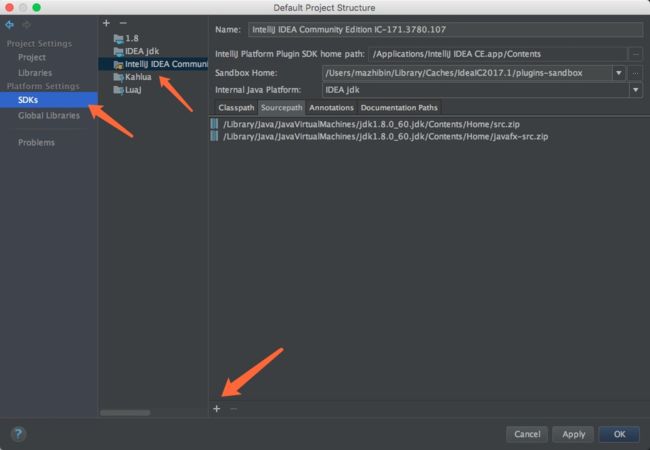The height and width of the screenshot is (450, 650).
Task: Click the folder icon next to IDEA jdk
Action: [x=119, y=51]
